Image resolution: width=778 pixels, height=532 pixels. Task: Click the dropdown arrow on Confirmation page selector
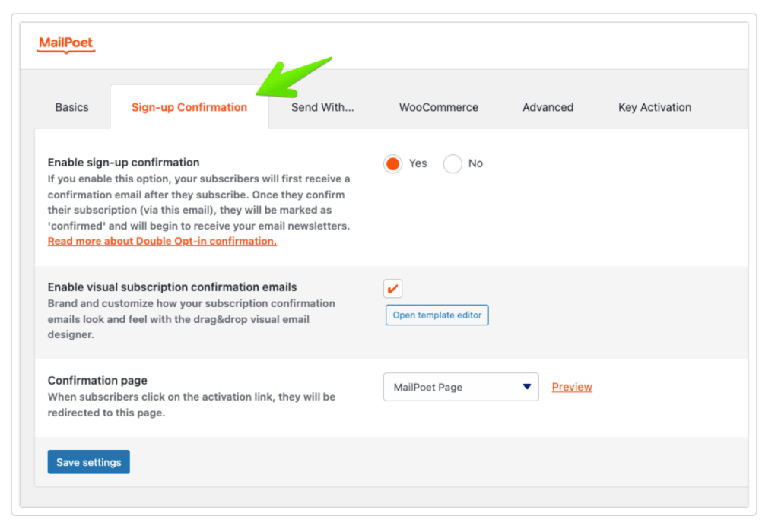click(527, 387)
